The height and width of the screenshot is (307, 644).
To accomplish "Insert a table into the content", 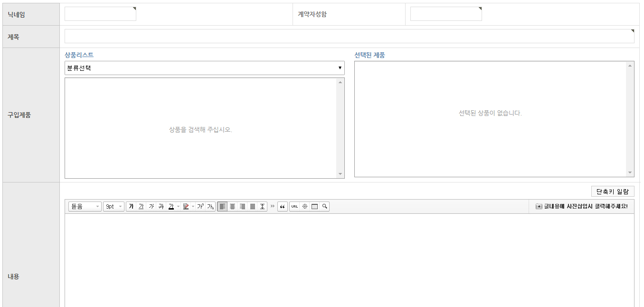I will (x=314, y=207).
